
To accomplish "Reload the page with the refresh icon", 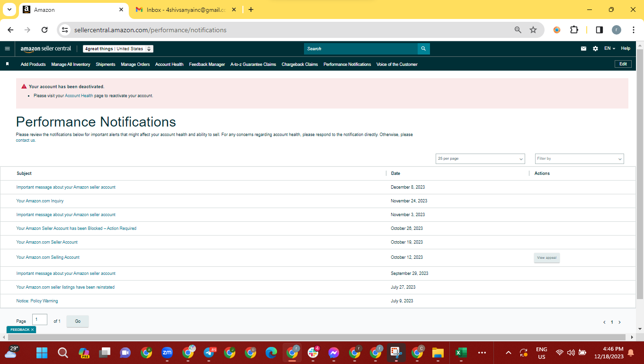I will pyautogui.click(x=45, y=30).
